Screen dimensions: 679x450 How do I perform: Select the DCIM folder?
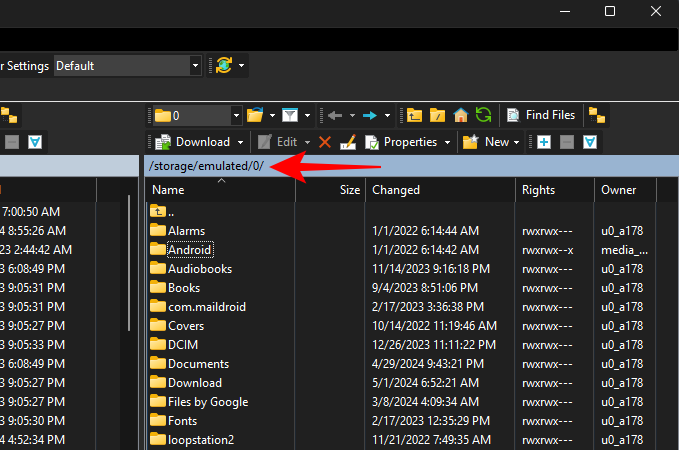(183, 345)
